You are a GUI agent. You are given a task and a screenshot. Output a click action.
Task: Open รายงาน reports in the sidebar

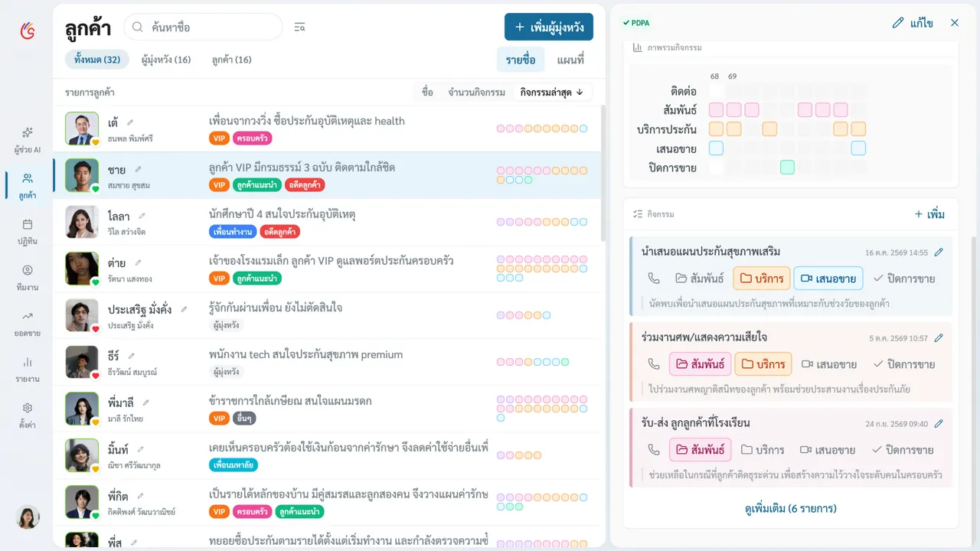[28, 368]
